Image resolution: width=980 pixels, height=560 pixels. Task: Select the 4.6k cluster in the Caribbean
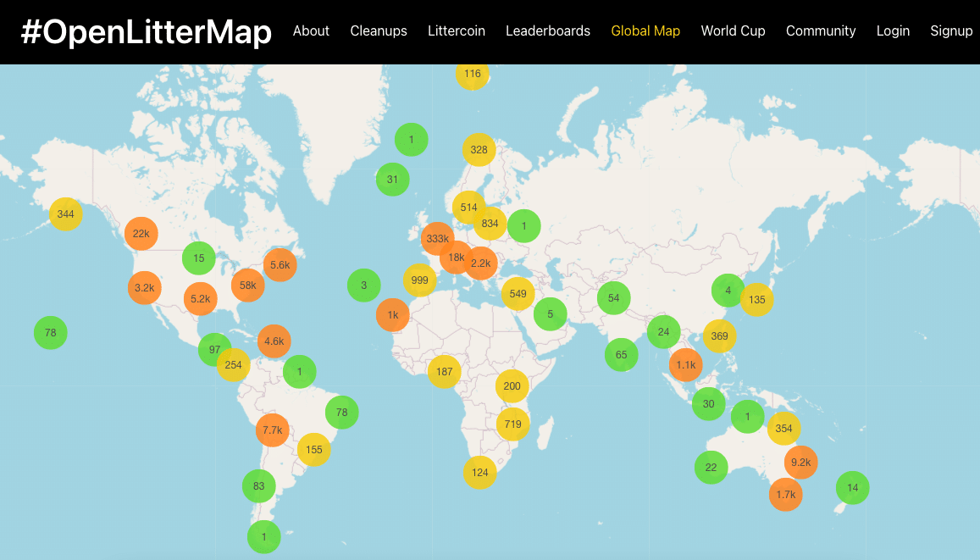coord(274,341)
